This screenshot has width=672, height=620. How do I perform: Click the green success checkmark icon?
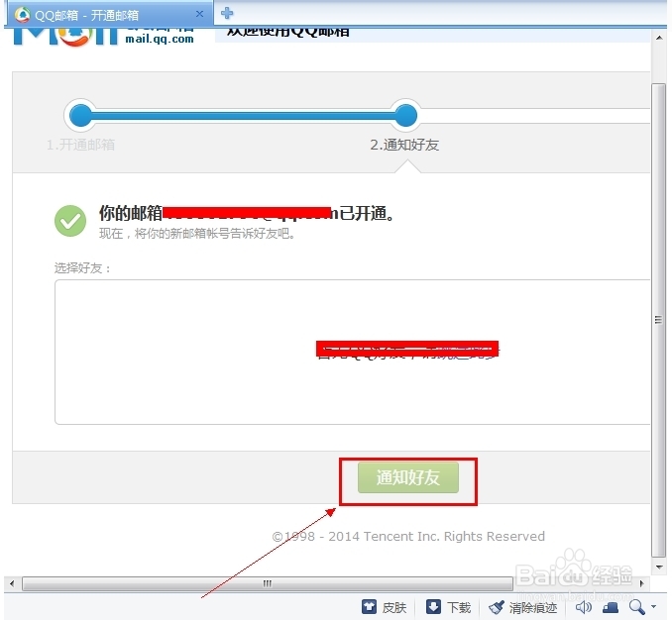(70, 221)
